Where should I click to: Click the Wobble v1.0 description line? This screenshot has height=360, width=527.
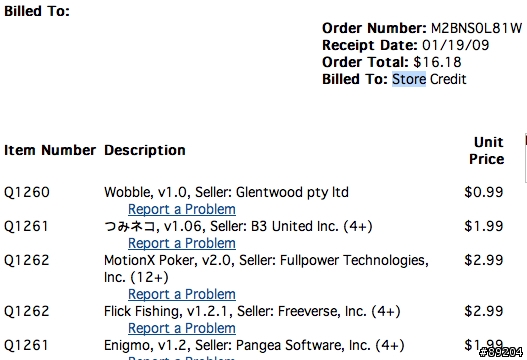[x=226, y=192]
